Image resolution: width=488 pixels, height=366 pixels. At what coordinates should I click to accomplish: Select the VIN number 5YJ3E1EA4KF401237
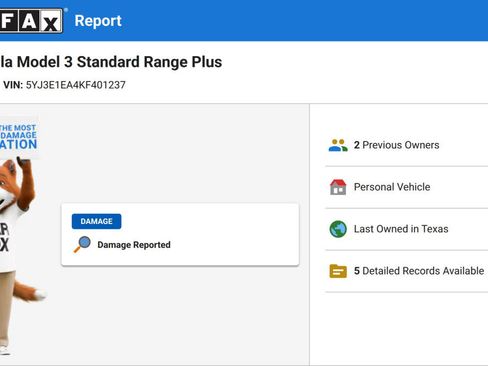(76, 85)
